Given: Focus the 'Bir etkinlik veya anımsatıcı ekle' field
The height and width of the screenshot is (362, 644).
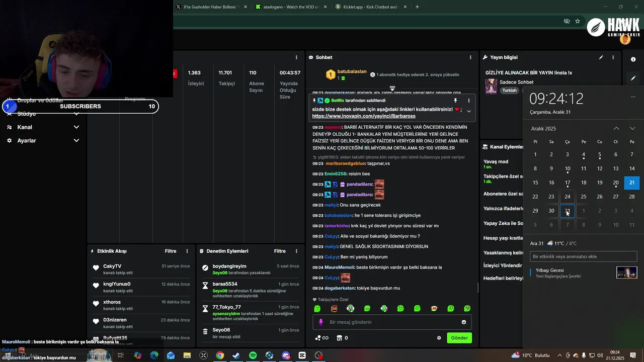Looking at the screenshot, I should pyautogui.click(x=584, y=256).
